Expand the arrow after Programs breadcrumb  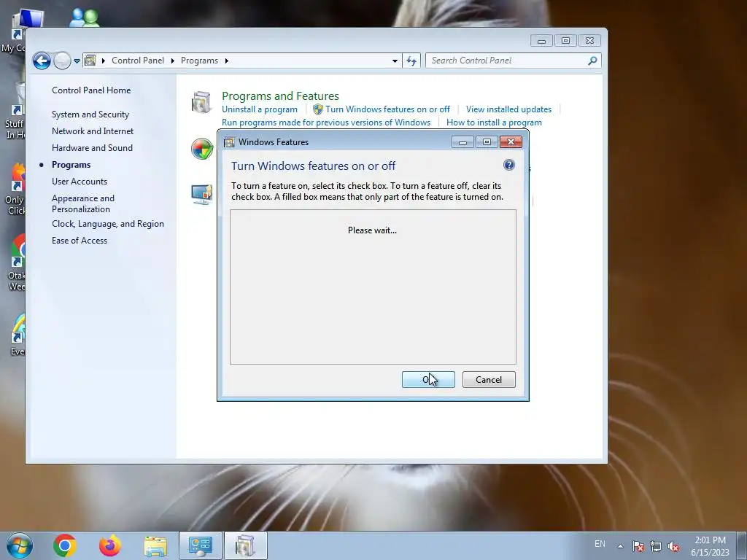coord(227,61)
